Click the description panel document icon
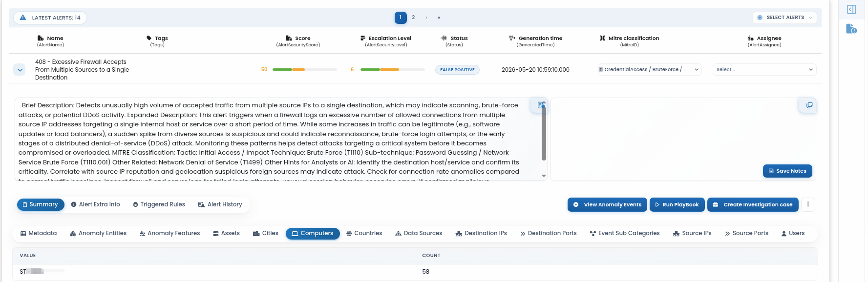This screenshot has width=868, height=282. coord(541,105)
